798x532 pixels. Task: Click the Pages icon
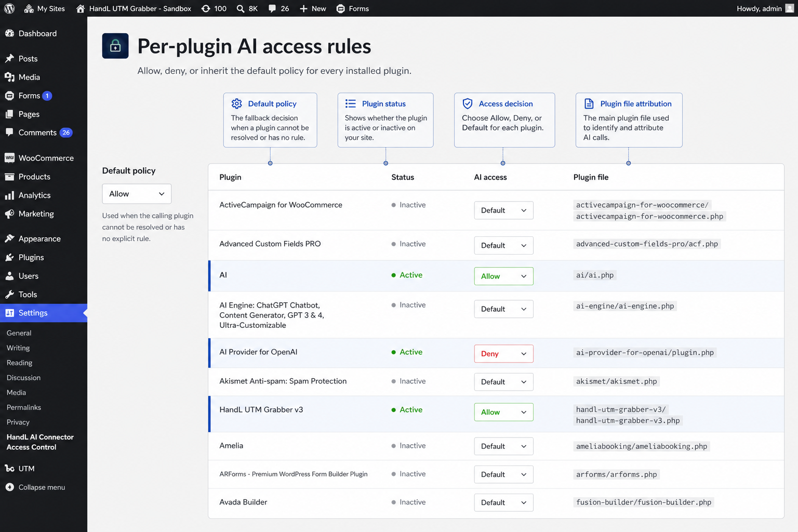(9, 114)
